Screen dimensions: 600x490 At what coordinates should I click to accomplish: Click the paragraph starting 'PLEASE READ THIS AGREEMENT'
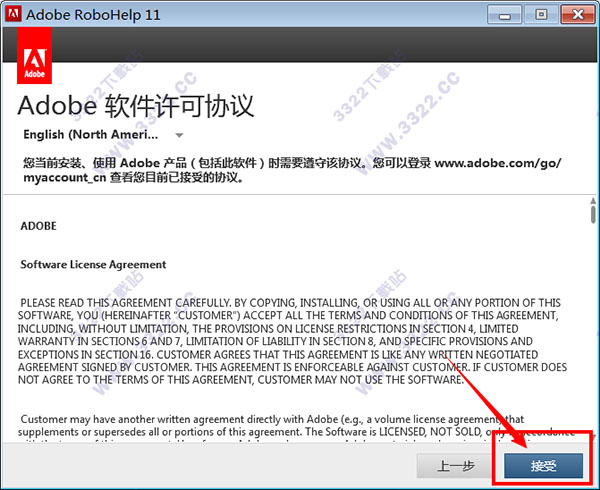[x=292, y=341]
